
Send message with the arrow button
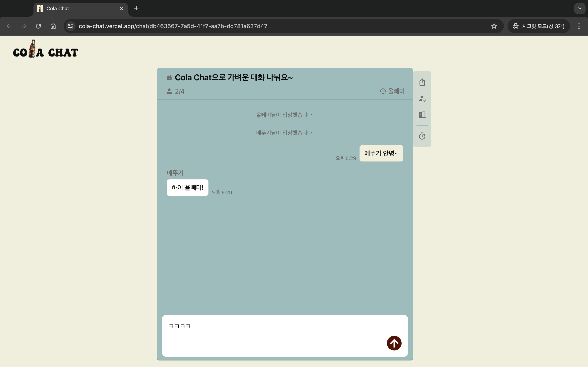tap(394, 343)
